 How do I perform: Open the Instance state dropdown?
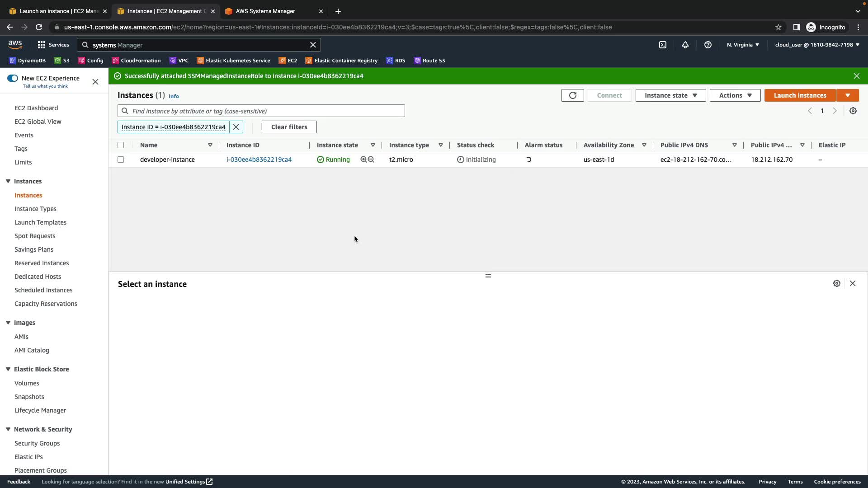670,95
